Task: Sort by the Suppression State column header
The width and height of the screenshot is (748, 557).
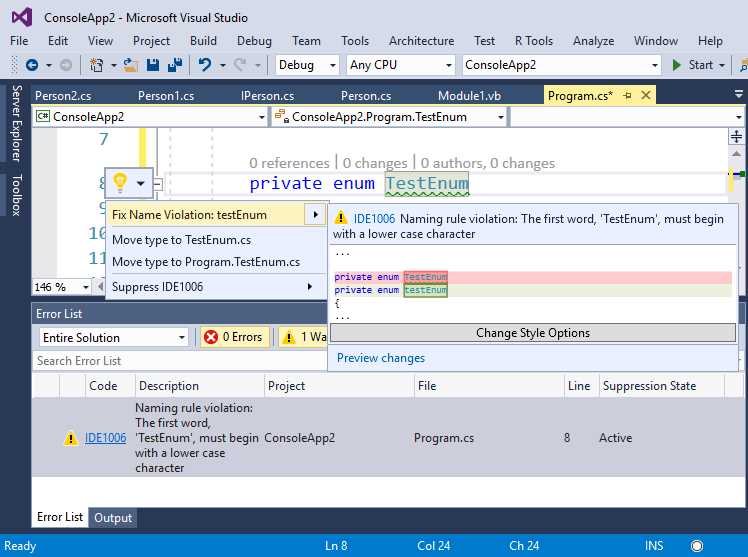Action: [x=661, y=386]
